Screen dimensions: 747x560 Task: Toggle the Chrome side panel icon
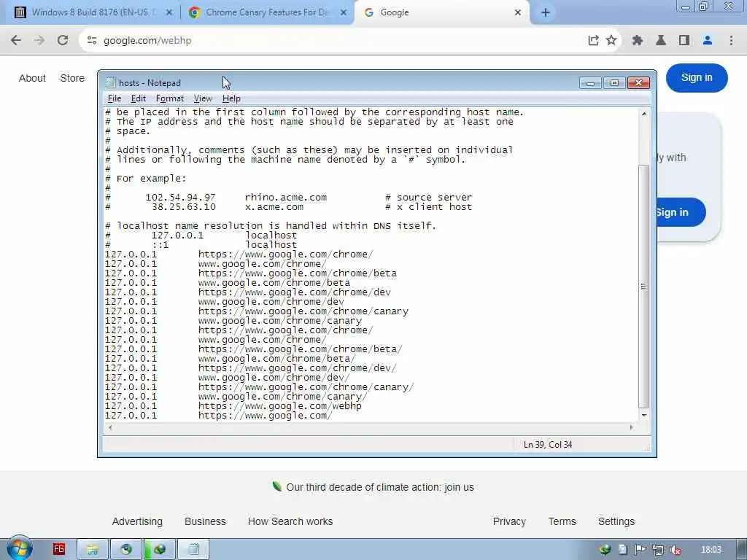(x=684, y=41)
